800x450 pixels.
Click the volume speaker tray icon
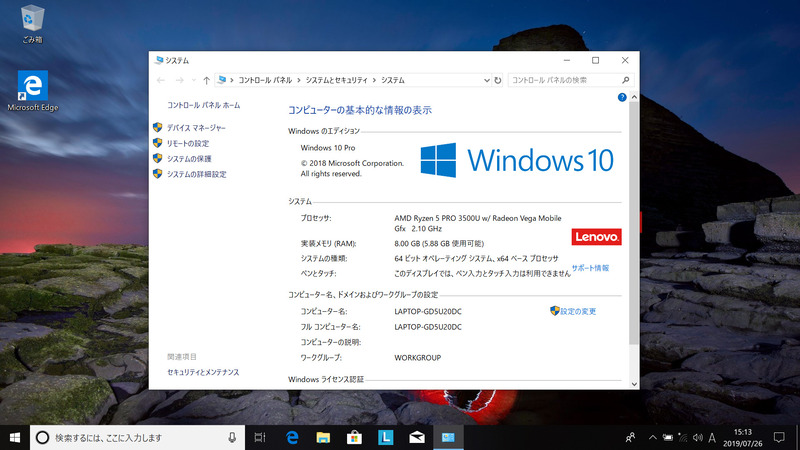click(697, 437)
